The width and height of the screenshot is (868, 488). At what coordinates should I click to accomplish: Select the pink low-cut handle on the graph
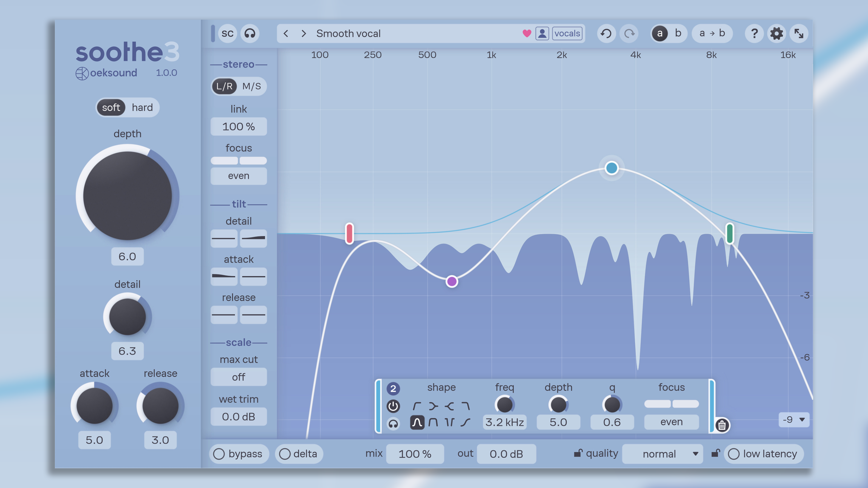click(x=349, y=233)
